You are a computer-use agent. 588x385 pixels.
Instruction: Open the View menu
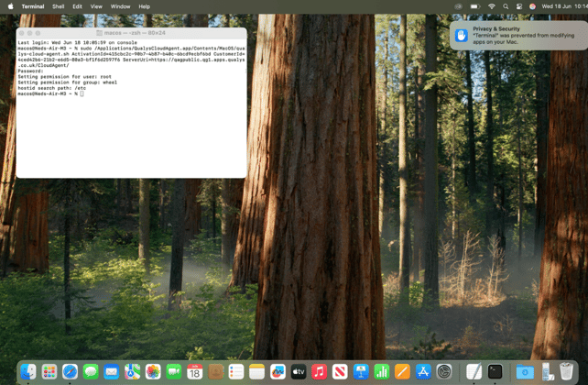[x=96, y=6]
